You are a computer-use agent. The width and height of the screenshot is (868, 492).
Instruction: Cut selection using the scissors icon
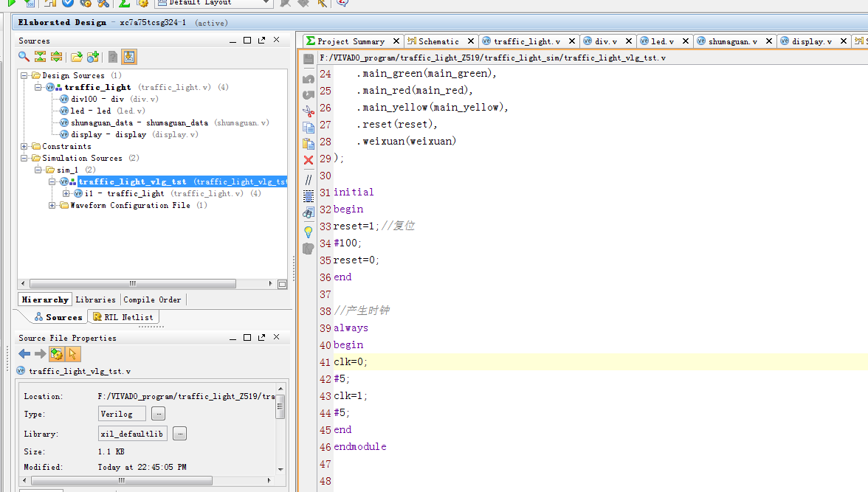click(x=309, y=111)
